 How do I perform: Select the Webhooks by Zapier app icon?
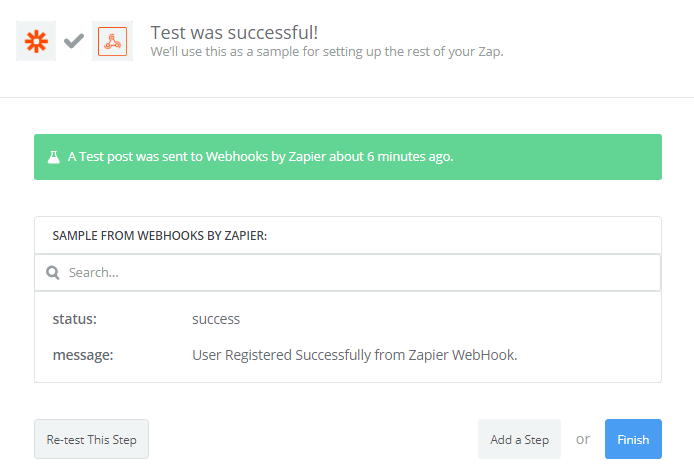pos(112,41)
